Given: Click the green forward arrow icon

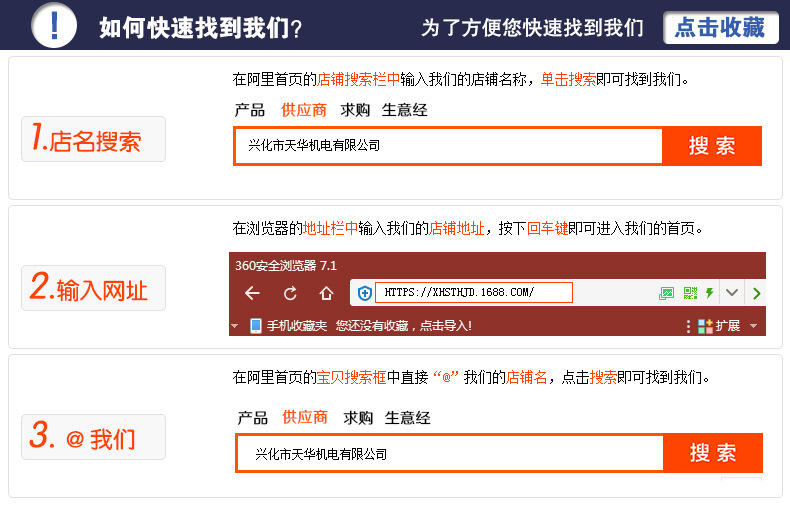Looking at the screenshot, I should click(757, 293).
